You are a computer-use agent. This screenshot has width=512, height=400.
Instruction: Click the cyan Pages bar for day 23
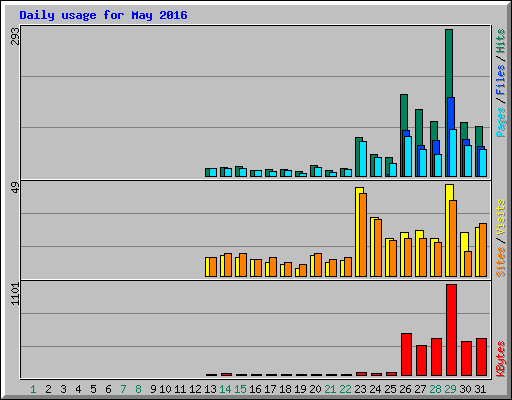tap(363, 159)
